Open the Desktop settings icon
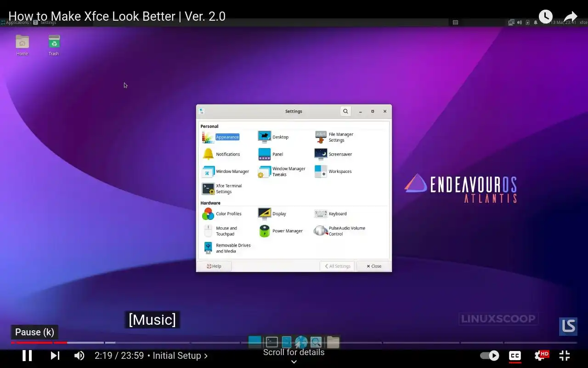This screenshot has width=588, height=368. (x=265, y=137)
